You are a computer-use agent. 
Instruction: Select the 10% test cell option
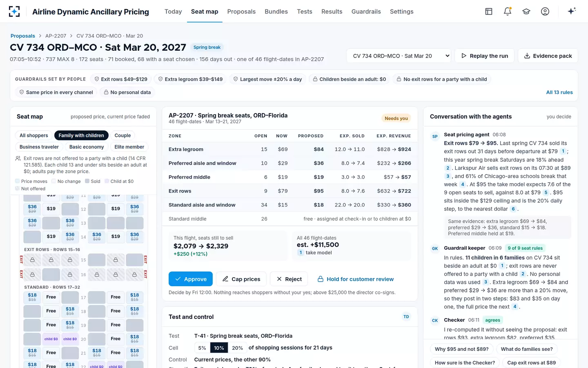pos(219,348)
